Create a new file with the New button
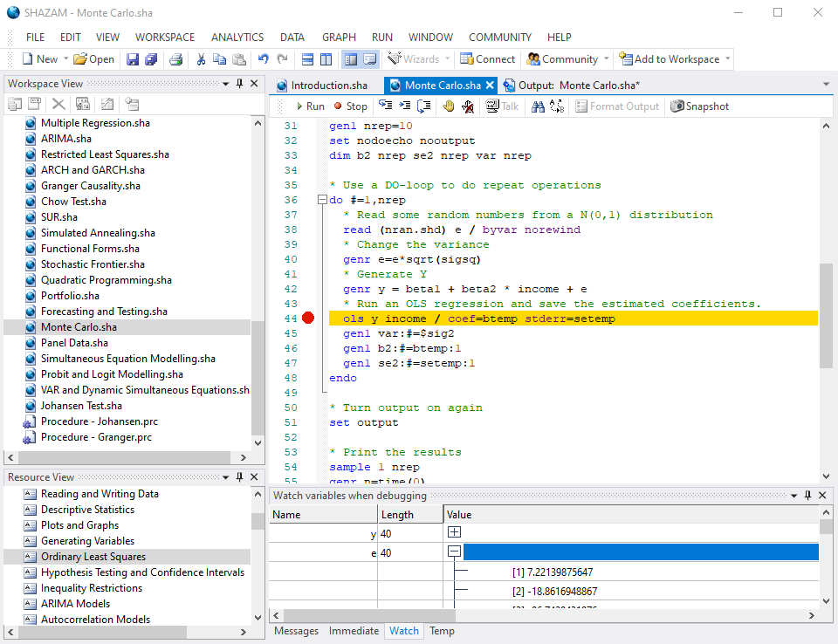 tap(39, 59)
